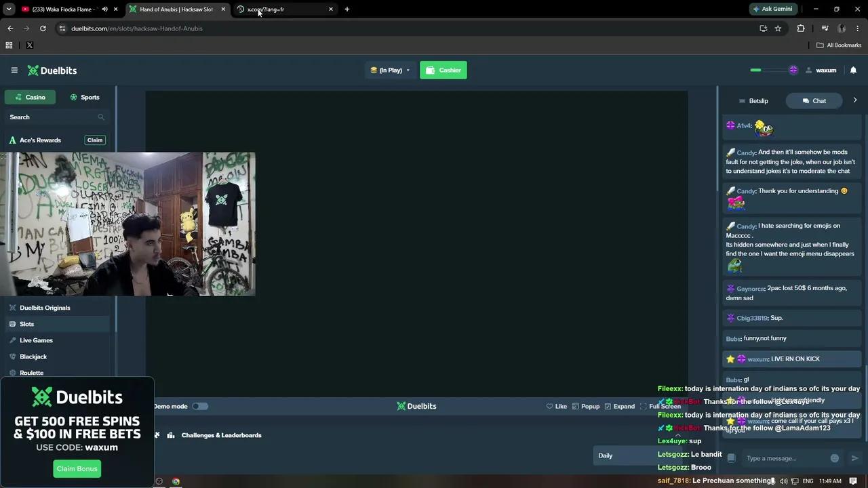Click the install app icon in address bar
This screenshot has height=488, width=868.
click(x=763, y=28)
